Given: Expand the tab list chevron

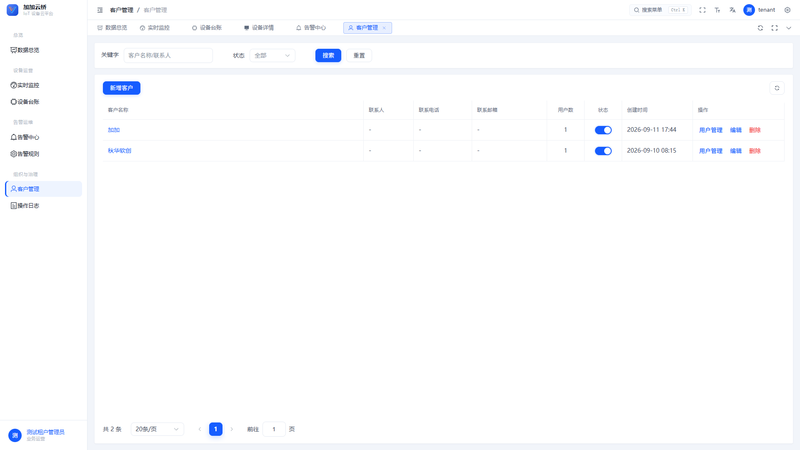Looking at the screenshot, I should [788, 28].
